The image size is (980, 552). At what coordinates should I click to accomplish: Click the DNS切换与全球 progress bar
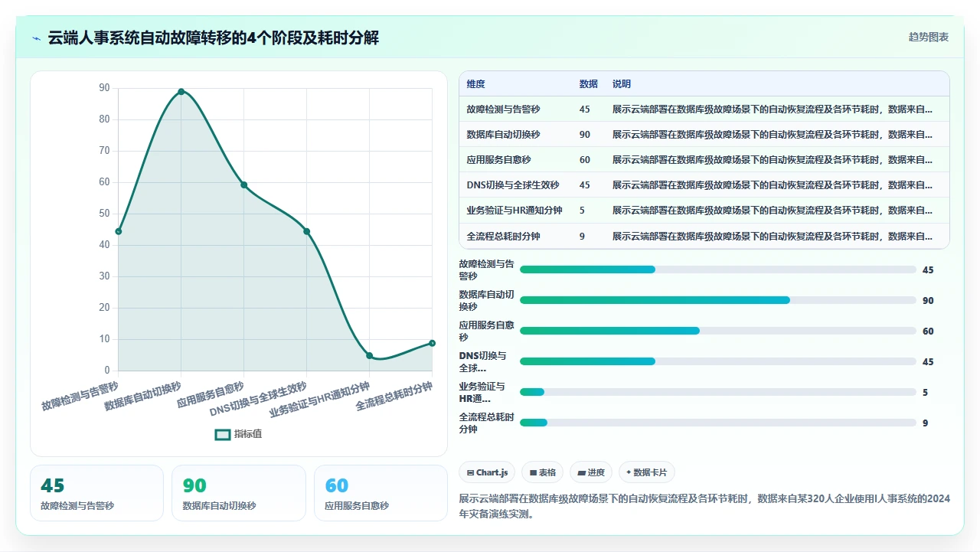(x=718, y=361)
